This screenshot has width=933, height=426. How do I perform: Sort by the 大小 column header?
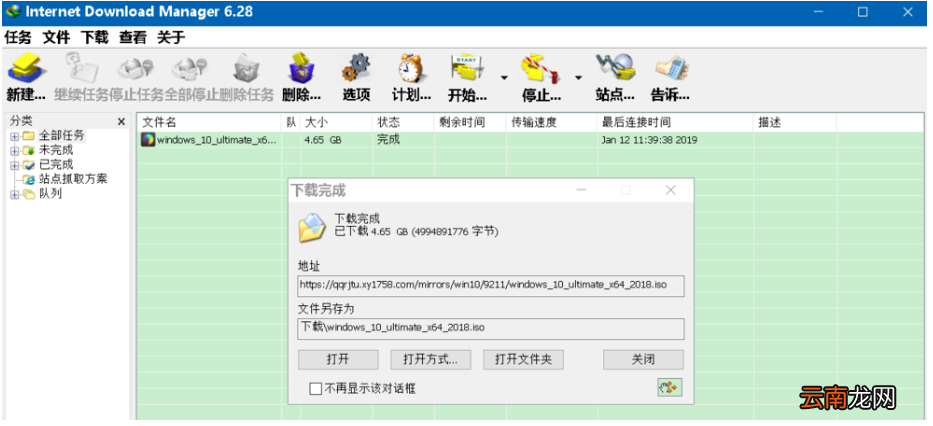(x=336, y=123)
